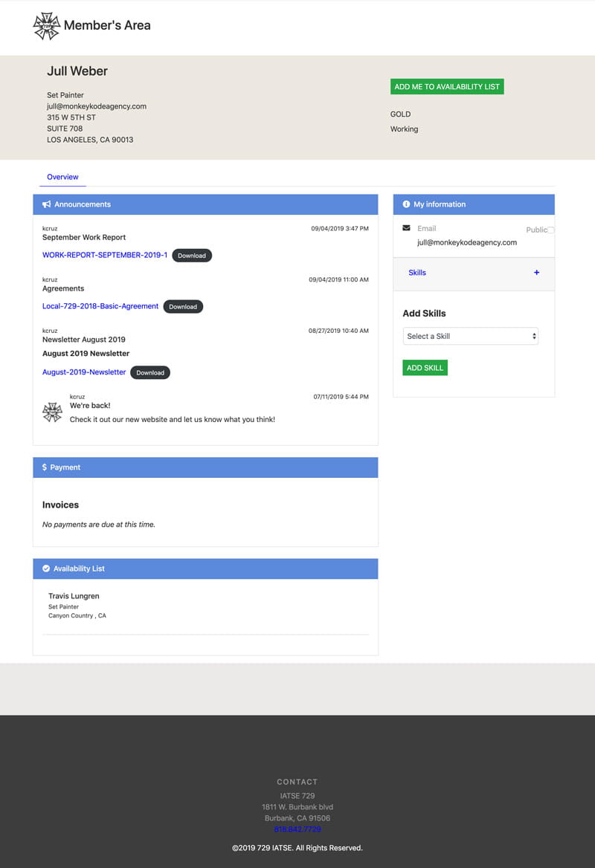Screen dimensions: 595x868
Task: Select Travis Lungren in the availability list
Action: 74,596
